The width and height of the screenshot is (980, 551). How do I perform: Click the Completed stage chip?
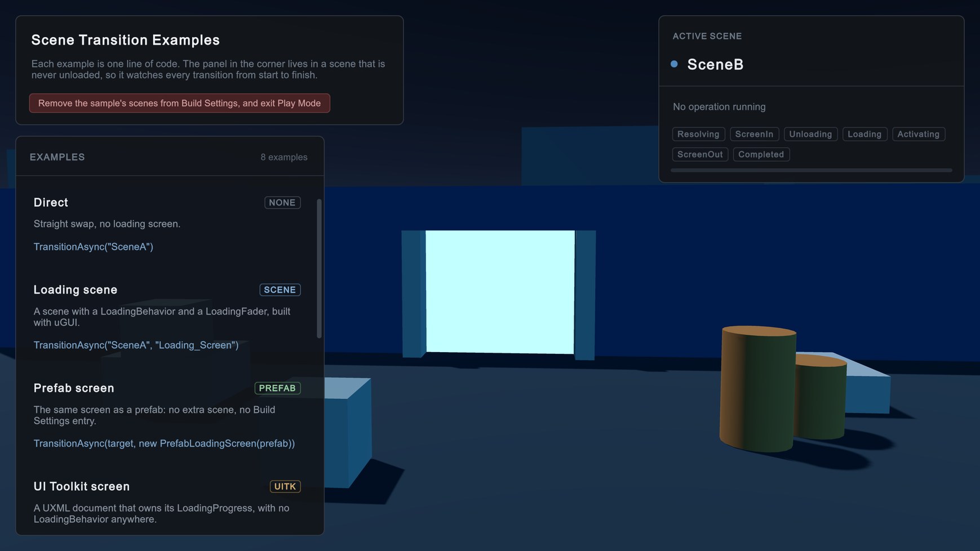pyautogui.click(x=761, y=154)
